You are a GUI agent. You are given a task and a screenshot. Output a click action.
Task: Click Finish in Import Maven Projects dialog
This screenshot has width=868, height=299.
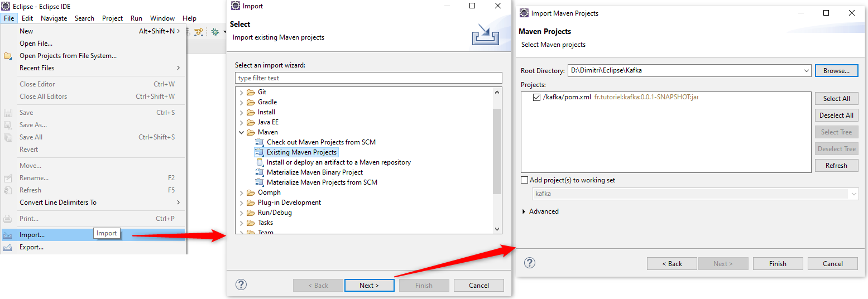[778, 264]
